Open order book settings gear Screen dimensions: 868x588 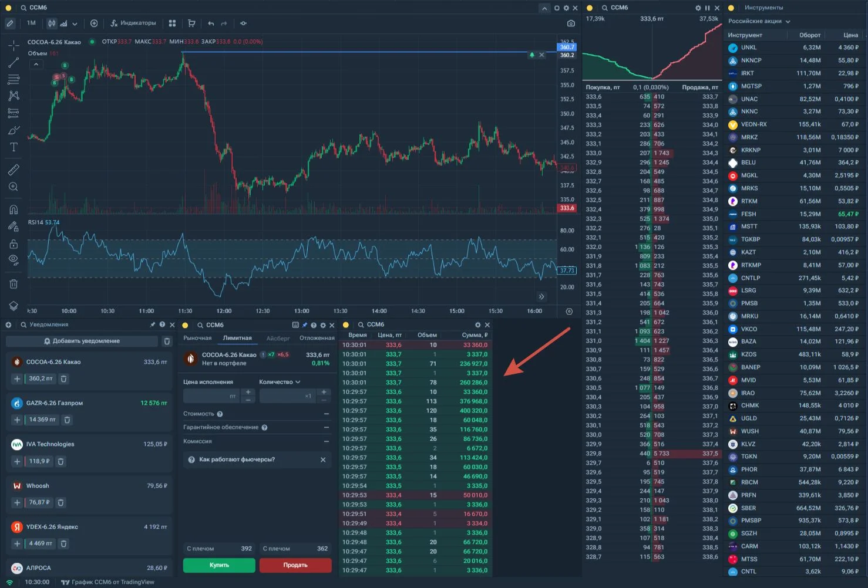point(698,8)
